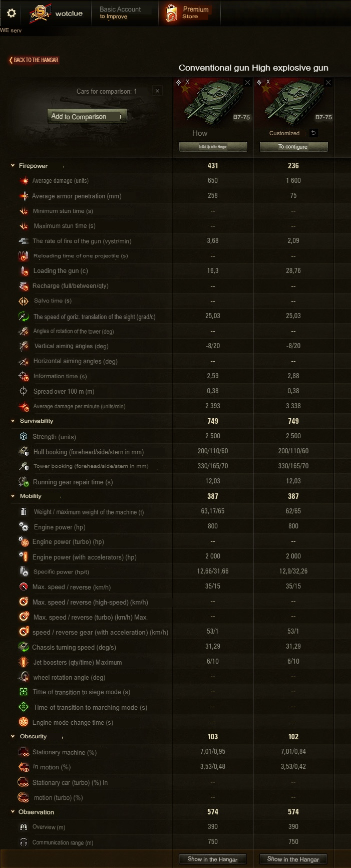The image size is (351, 868).
Task: Click the Engine power gears icon
Action: click(24, 526)
